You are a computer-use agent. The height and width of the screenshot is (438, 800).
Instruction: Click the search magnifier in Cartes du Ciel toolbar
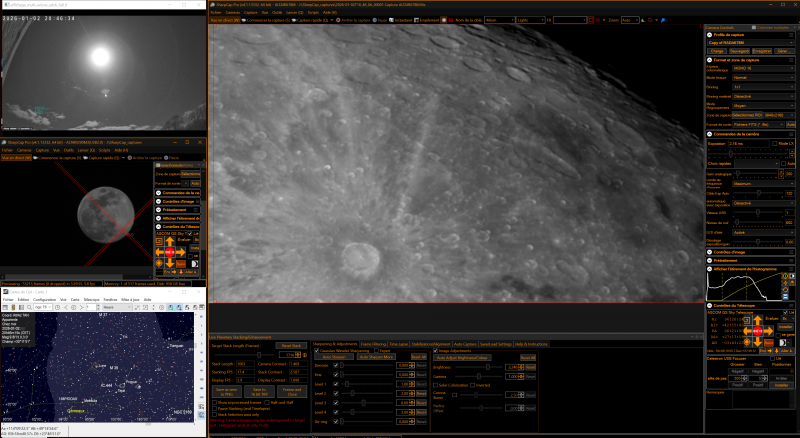point(29,307)
